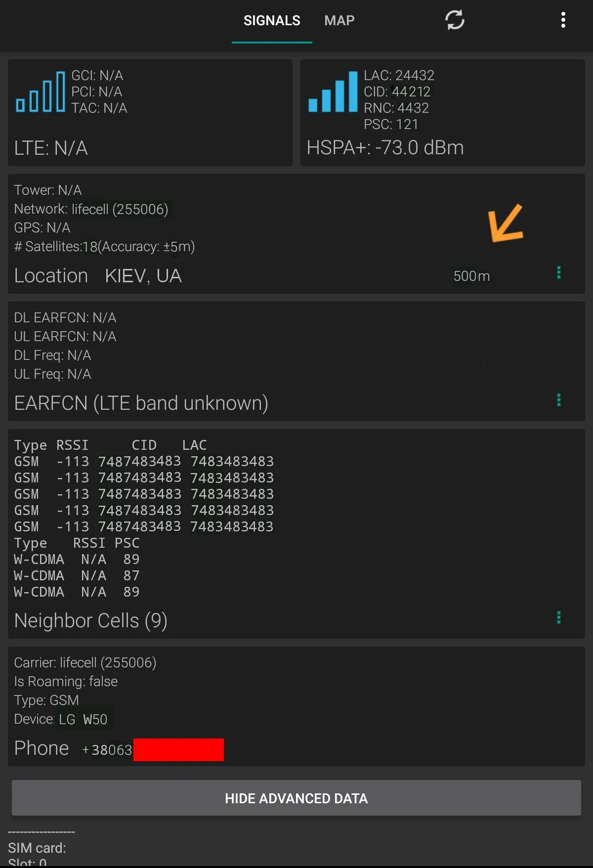Tap the LTE signal bars icon

(41, 92)
